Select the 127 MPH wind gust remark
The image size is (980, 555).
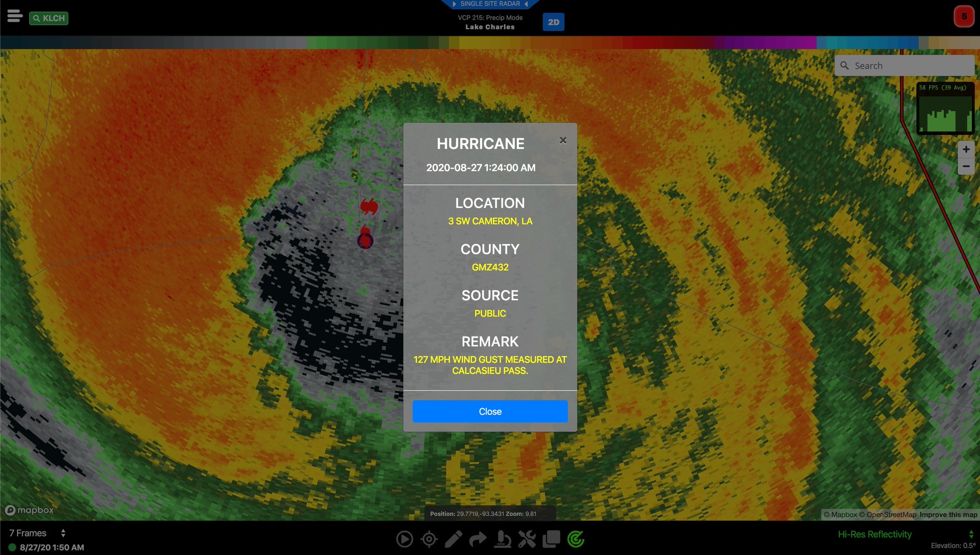(490, 365)
